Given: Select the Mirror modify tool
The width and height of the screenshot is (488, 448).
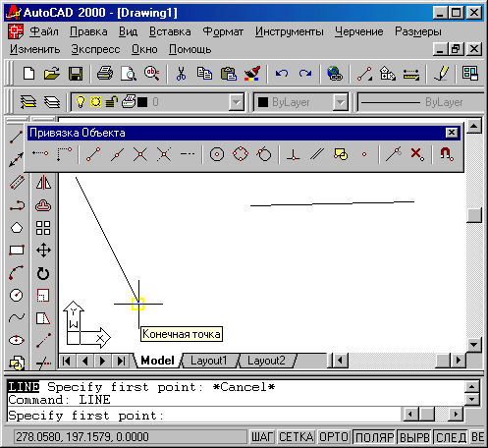Looking at the screenshot, I should (x=43, y=183).
